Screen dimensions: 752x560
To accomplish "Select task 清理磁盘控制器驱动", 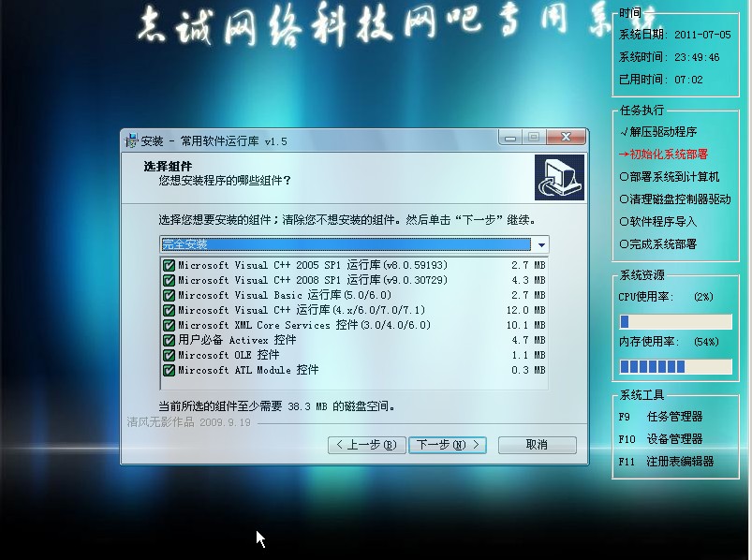I will coord(675,199).
